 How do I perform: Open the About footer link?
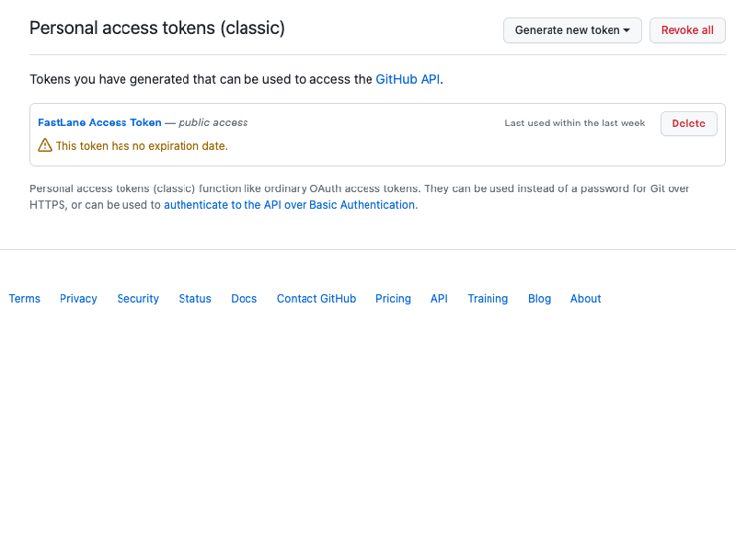(585, 299)
